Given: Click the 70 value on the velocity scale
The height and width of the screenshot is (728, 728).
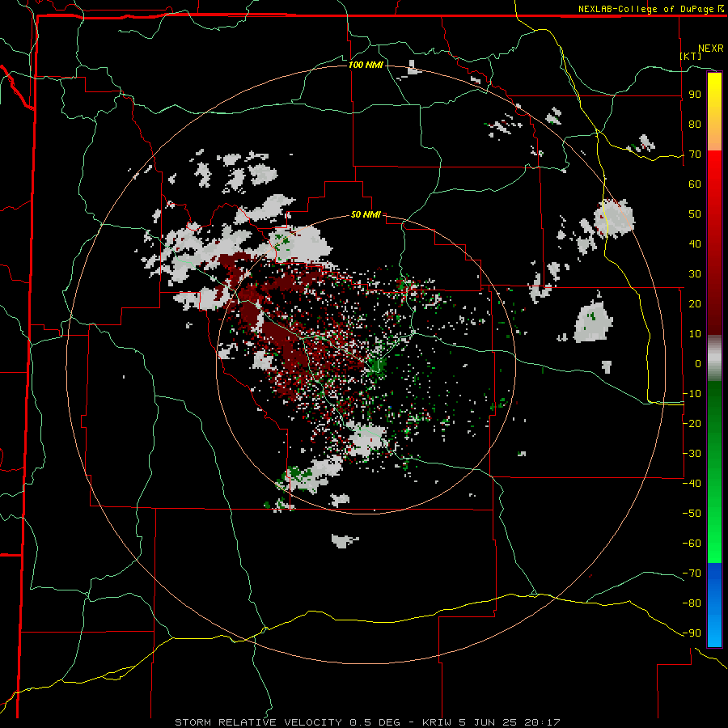Looking at the screenshot, I should [695, 154].
